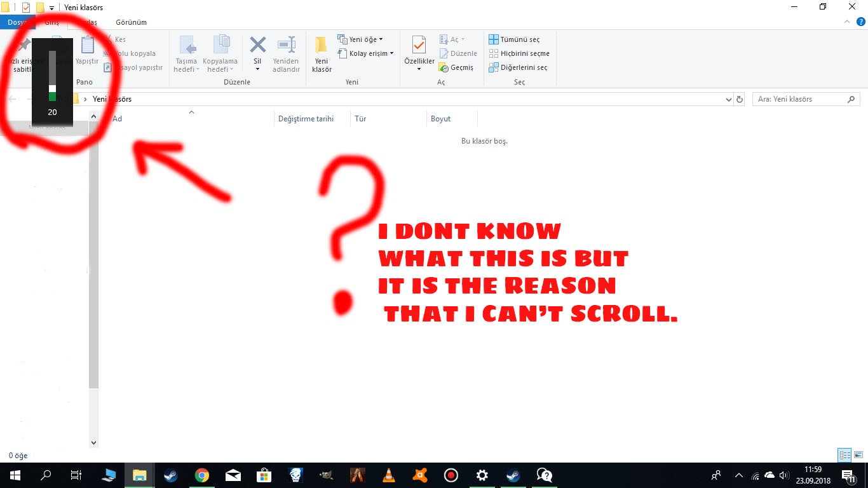The image size is (868, 488).
Task: Open the Avast icon on the taskbar
Action: [419, 475]
